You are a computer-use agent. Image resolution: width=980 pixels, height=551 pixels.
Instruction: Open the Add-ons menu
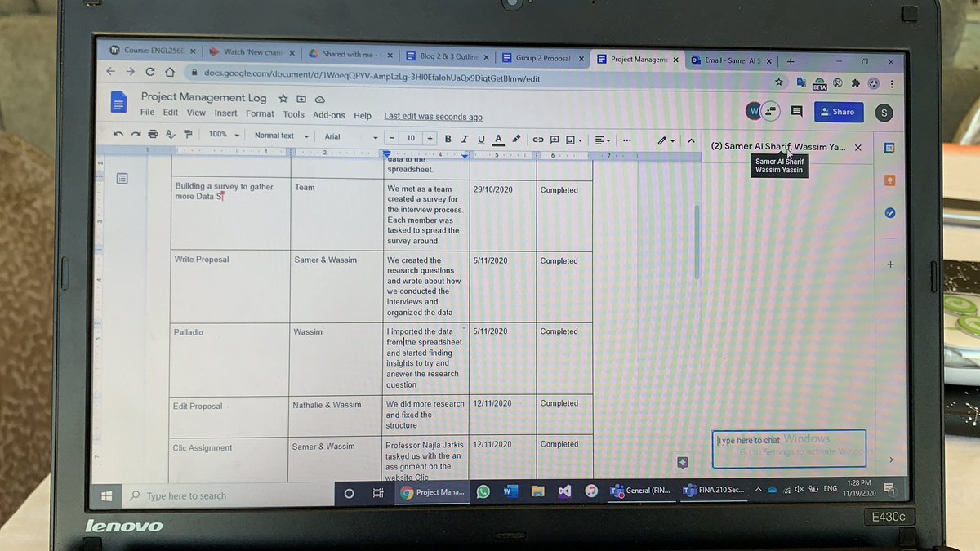(329, 115)
